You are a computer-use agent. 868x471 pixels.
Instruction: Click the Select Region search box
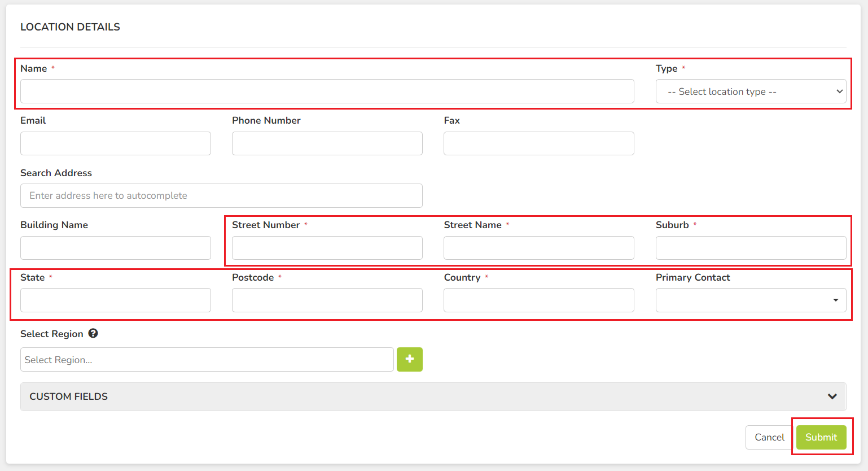point(207,359)
